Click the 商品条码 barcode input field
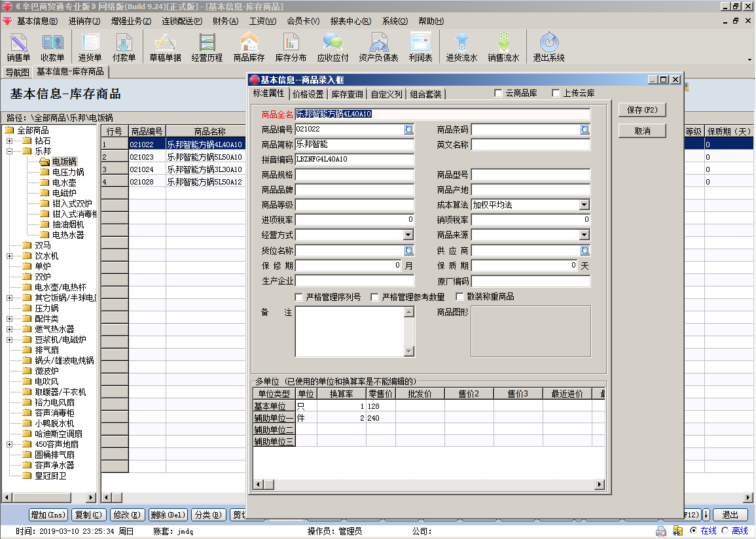This screenshot has height=539, width=756. click(x=526, y=130)
